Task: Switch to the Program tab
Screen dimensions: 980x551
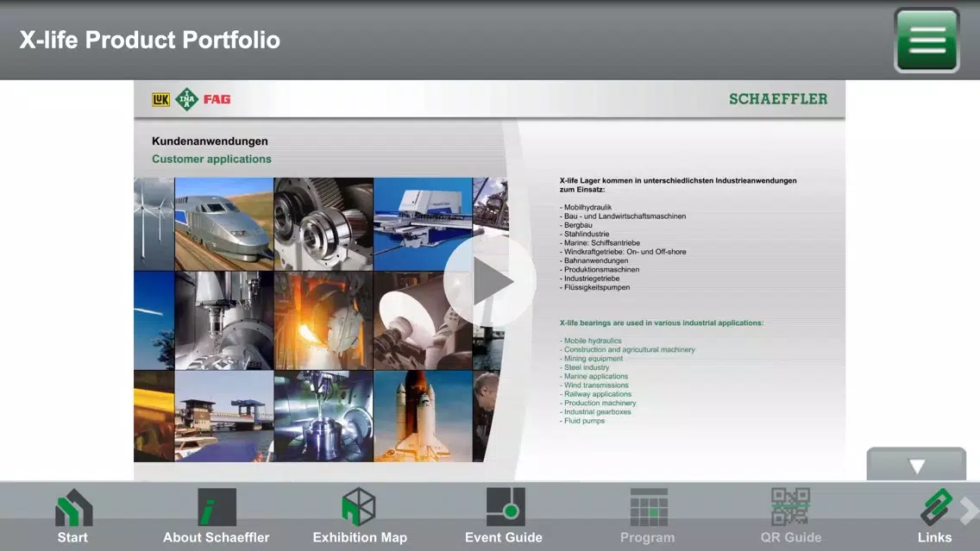Action: point(648,516)
